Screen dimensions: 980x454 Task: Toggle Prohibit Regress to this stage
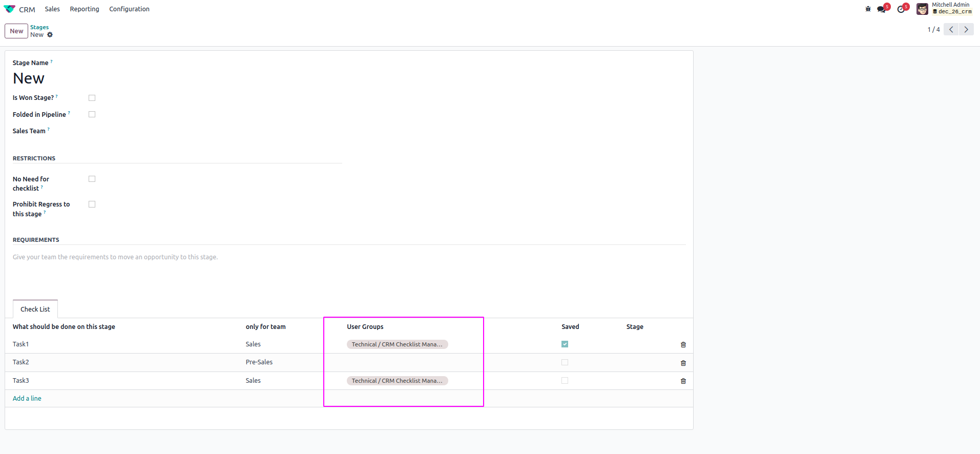(92, 204)
